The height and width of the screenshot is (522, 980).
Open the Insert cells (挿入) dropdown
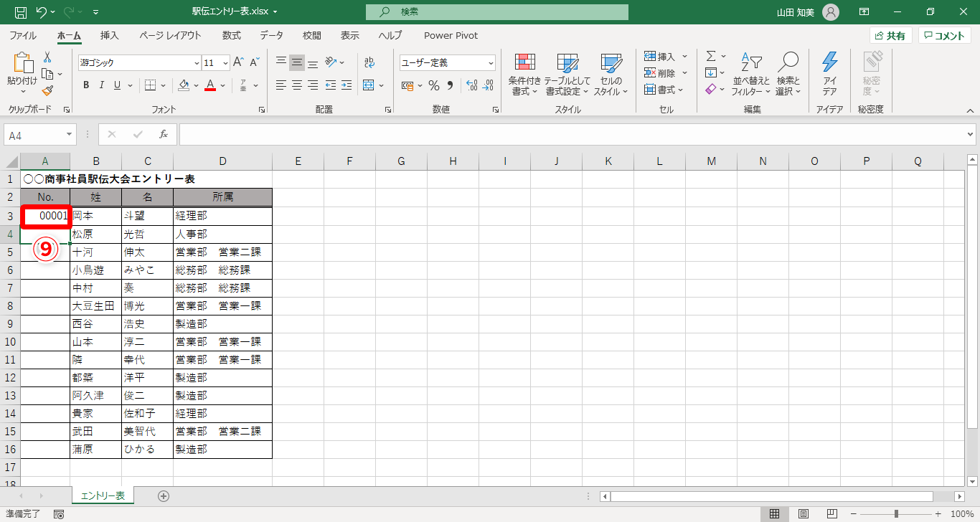coord(684,57)
